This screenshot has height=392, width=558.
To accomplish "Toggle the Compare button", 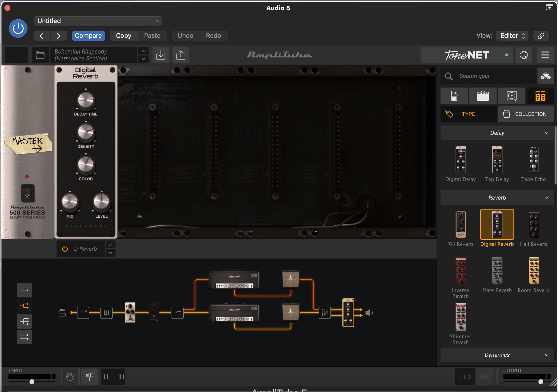I will click(x=88, y=36).
